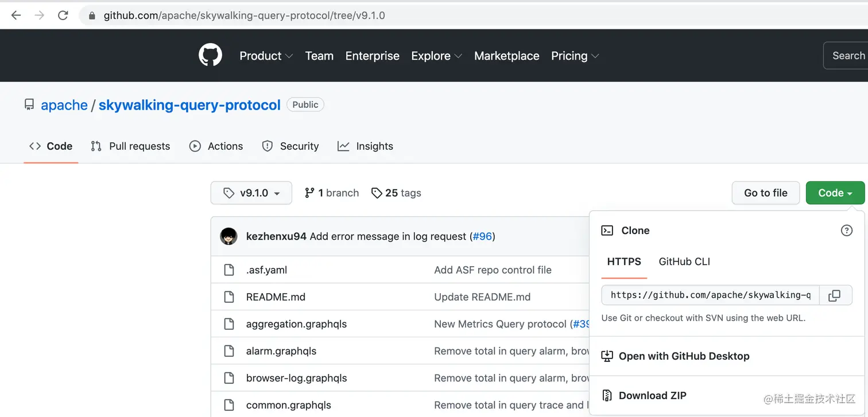Click the HTTPS clone URL text field

(710, 295)
